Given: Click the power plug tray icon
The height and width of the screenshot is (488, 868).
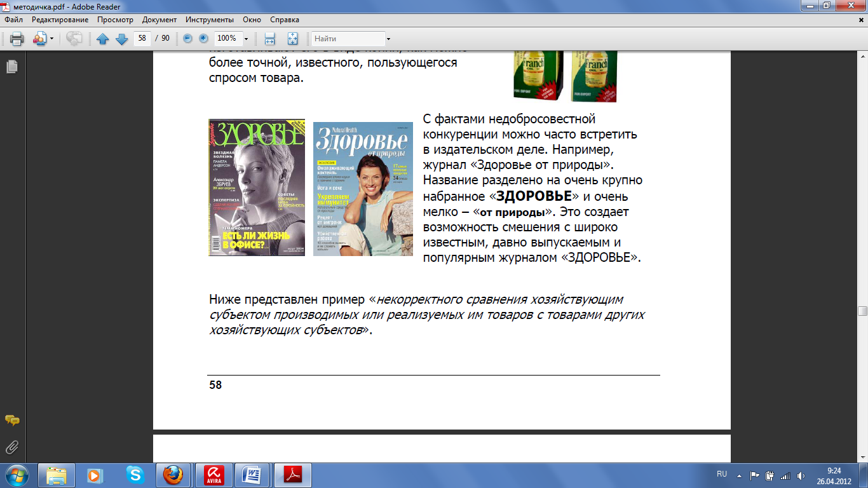Looking at the screenshot, I should 770,475.
